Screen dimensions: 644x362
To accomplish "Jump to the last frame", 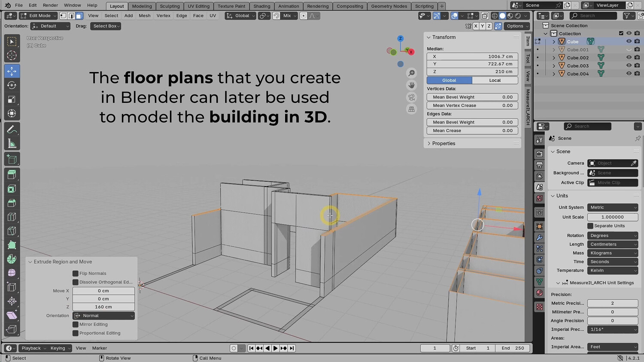I will click(292, 348).
